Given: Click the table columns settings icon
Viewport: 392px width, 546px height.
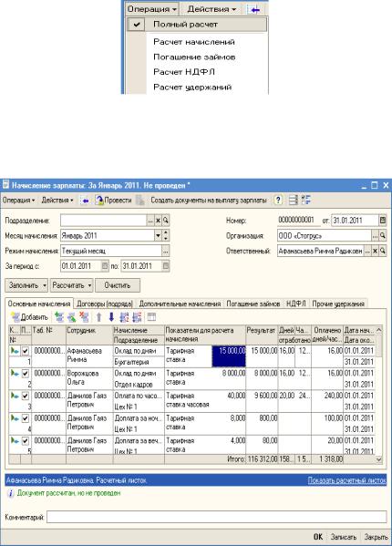Looking at the screenshot, I should coord(152,317).
